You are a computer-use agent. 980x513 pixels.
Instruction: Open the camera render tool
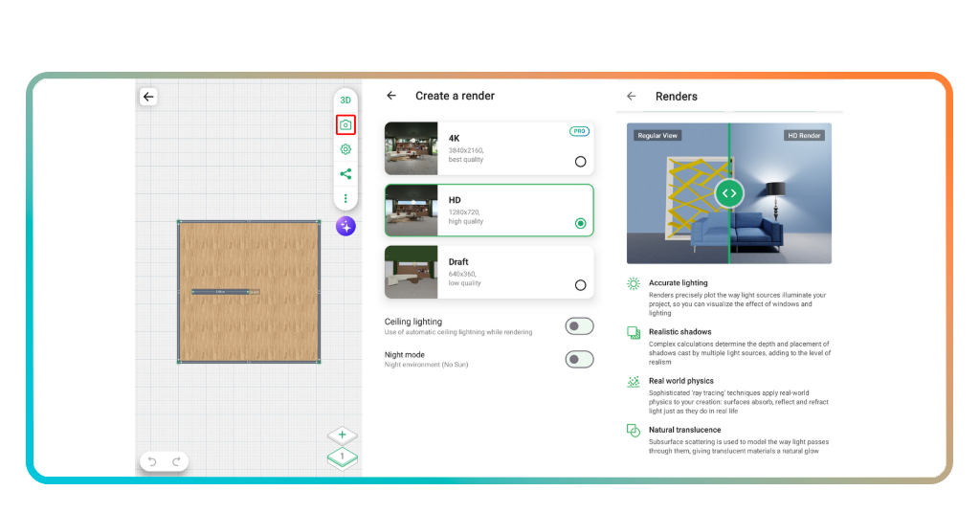[345, 125]
